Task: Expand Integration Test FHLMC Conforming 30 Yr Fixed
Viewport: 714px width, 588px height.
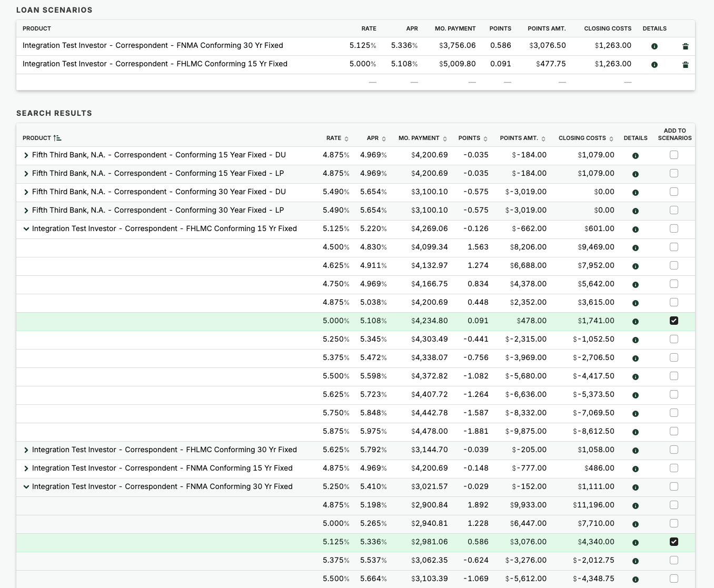Action: 26,450
